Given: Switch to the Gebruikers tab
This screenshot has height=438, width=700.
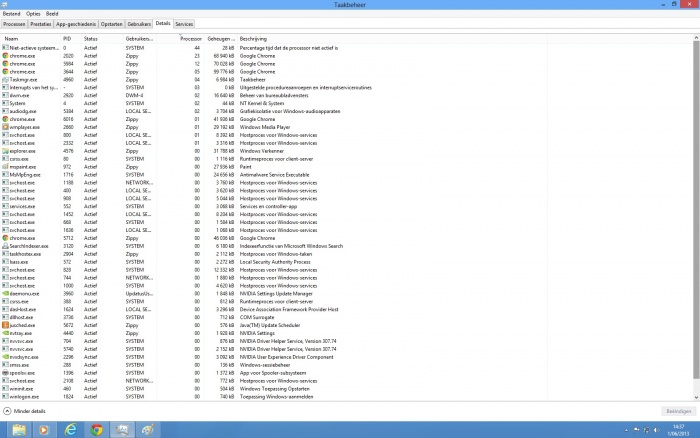Looking at the screenshot, I should pyautogui.click(x=139, y=24).
